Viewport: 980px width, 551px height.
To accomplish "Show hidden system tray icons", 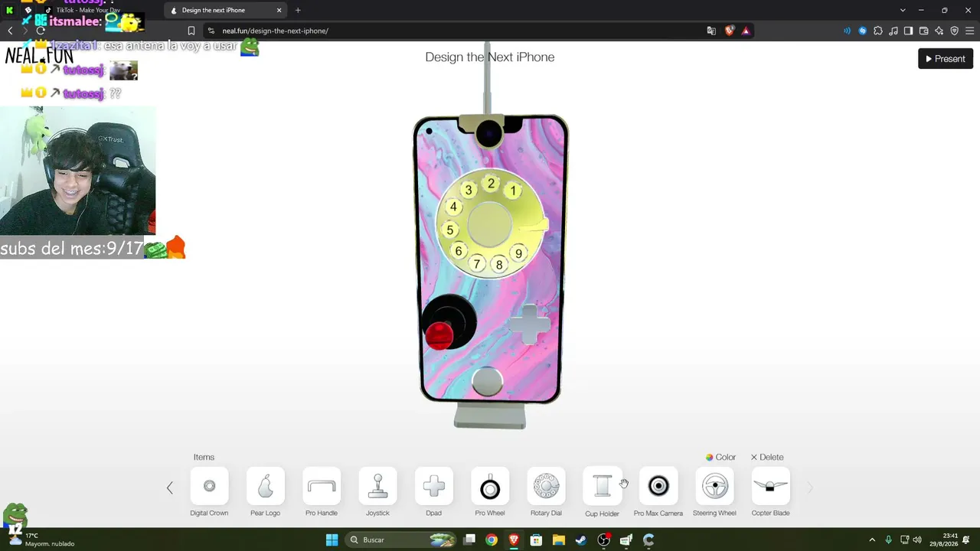I will (871, 540).
